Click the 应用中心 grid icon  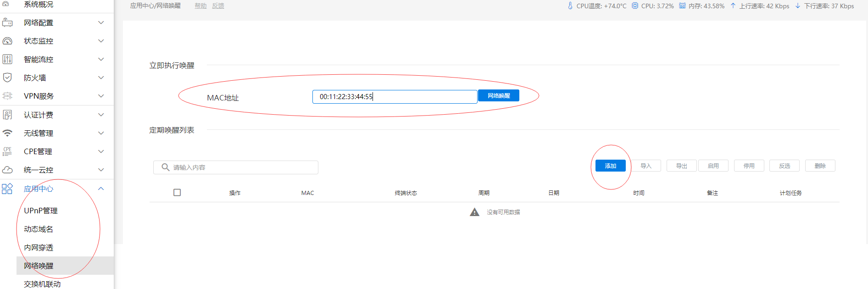7,189
